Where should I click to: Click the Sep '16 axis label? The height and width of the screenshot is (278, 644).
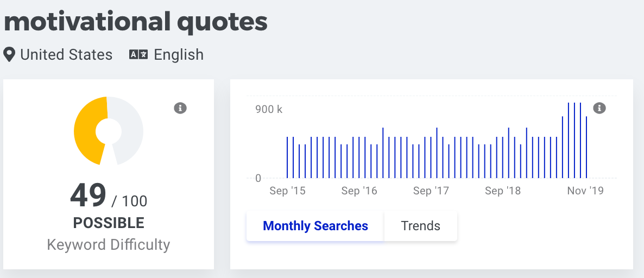pos(359,191)
